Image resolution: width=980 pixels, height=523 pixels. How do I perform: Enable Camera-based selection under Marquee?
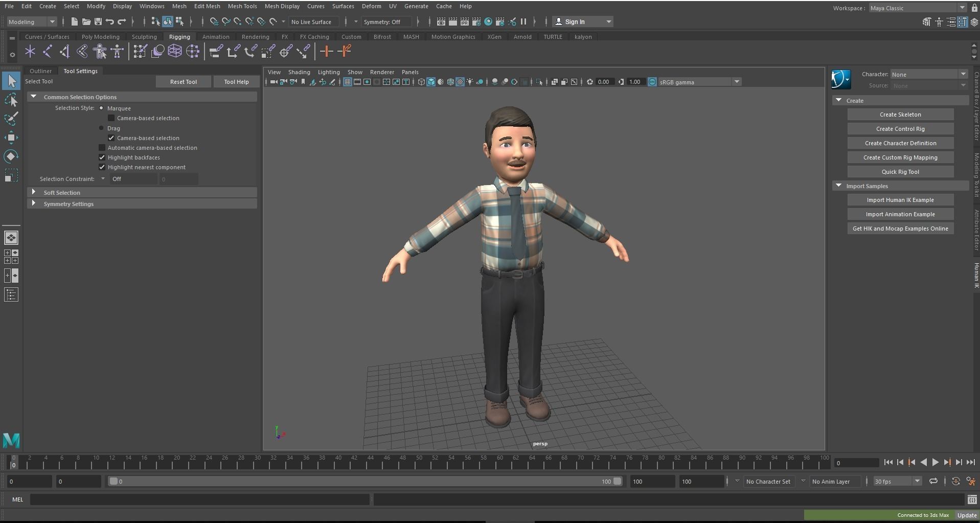[111, 118]
